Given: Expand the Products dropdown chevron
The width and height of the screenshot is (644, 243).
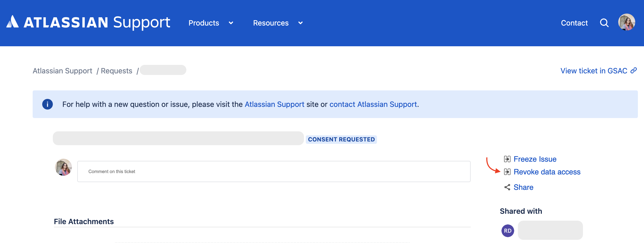Looking at the screenshot, I should (x=231, y=23).
